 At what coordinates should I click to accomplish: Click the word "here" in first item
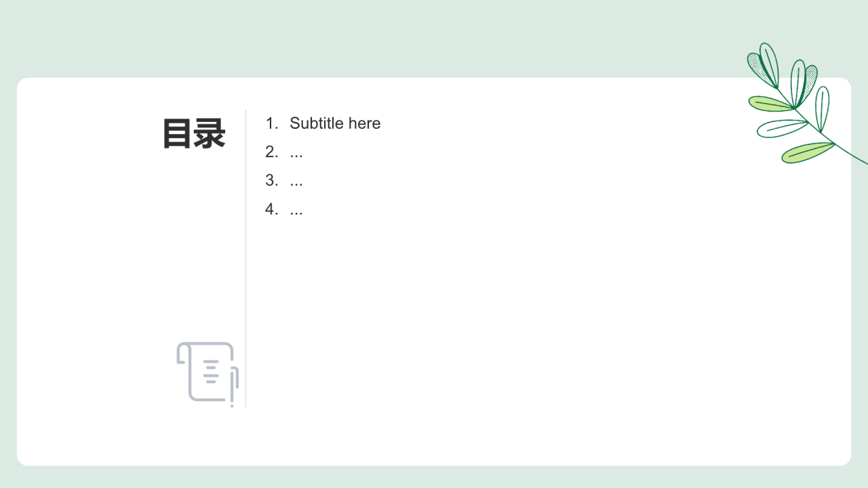tap(364, 123)
